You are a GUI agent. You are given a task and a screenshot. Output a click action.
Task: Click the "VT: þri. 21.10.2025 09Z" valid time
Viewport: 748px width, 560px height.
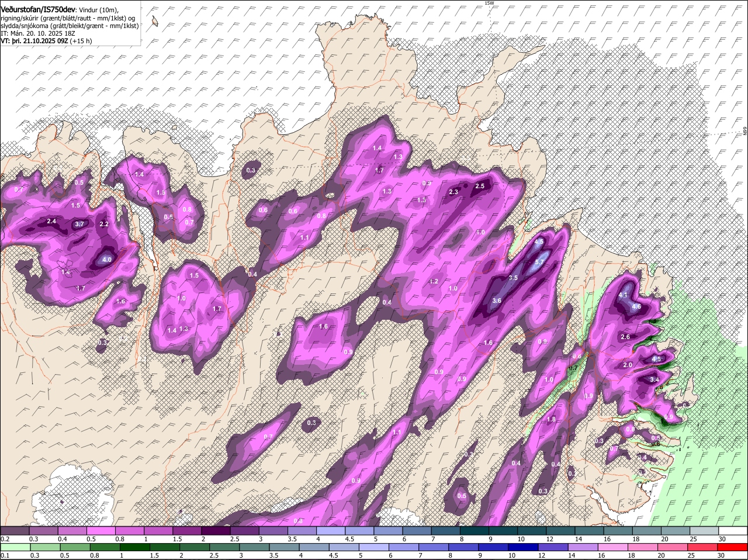coord(34,41)
